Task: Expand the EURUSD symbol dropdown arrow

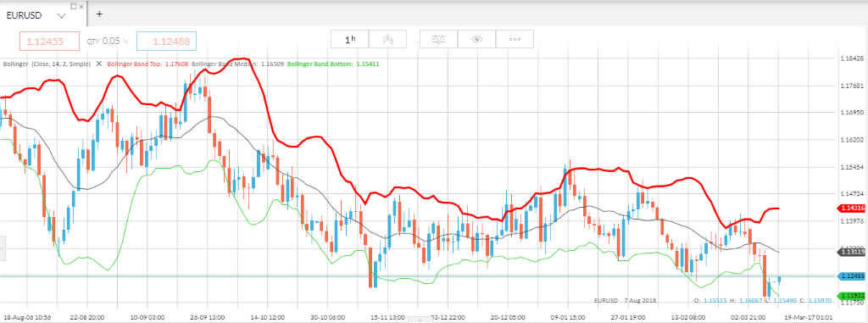Action: click(x=61, y=16)
